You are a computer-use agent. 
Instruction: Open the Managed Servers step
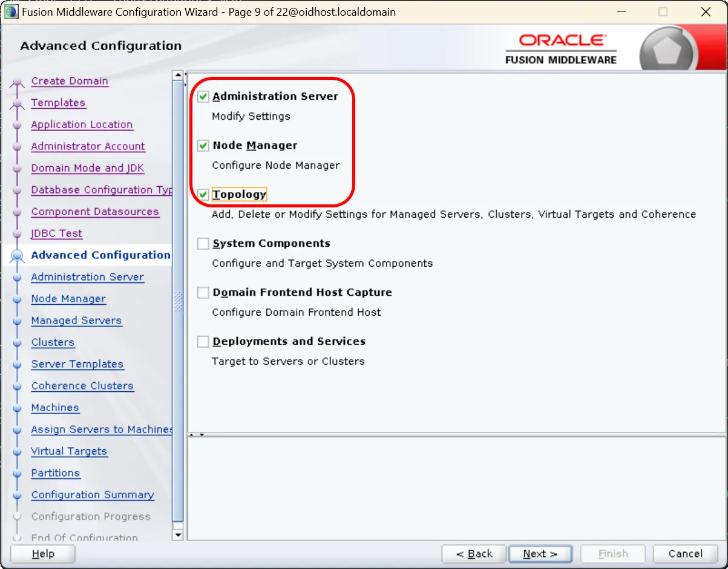tap(76, 320)
